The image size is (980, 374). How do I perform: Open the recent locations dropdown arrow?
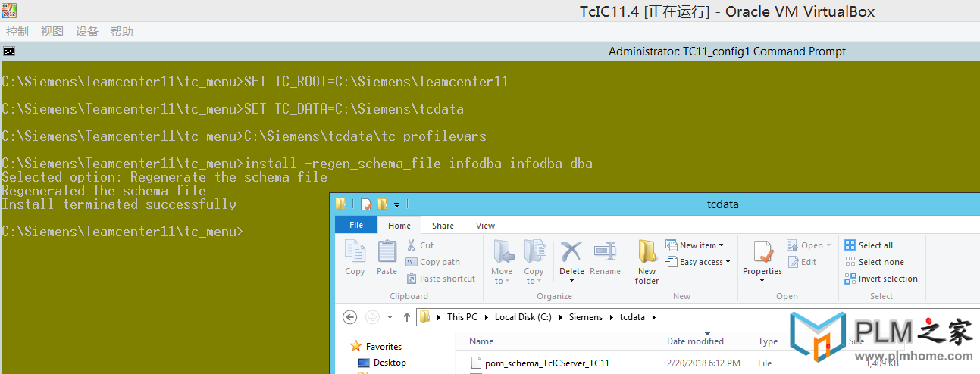click(x=390, y=317)
